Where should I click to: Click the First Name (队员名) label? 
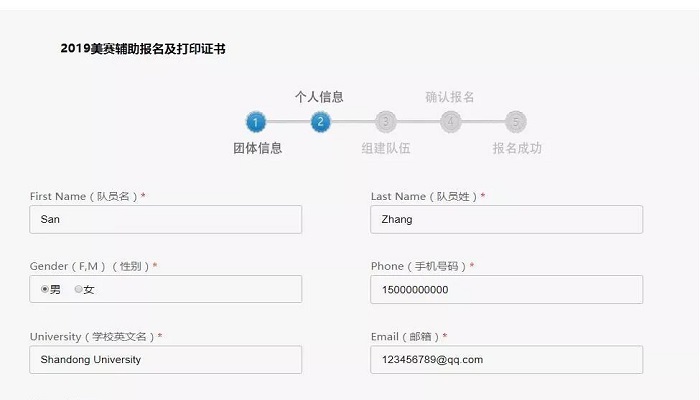tap(88, 196)
